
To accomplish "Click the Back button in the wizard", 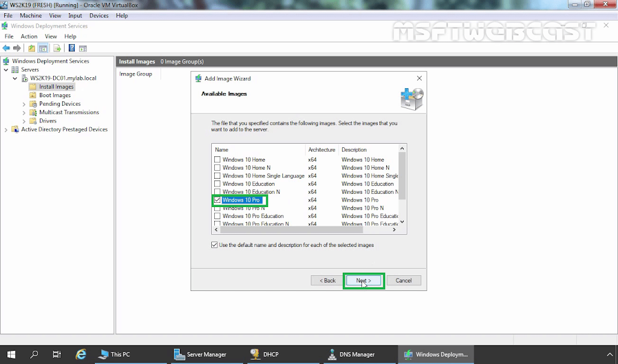I will click(328, 280).
